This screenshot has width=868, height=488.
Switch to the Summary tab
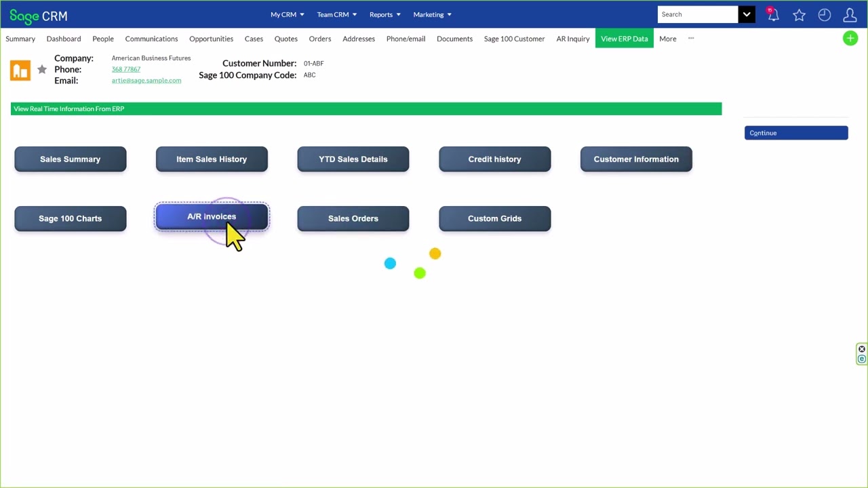click(x=20, y=39)
